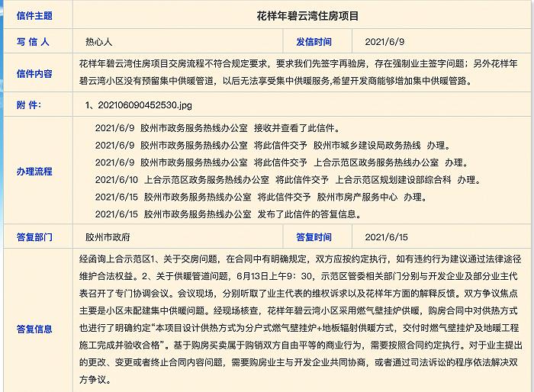Click the reply date 2021/6/15

pos(386,237)
